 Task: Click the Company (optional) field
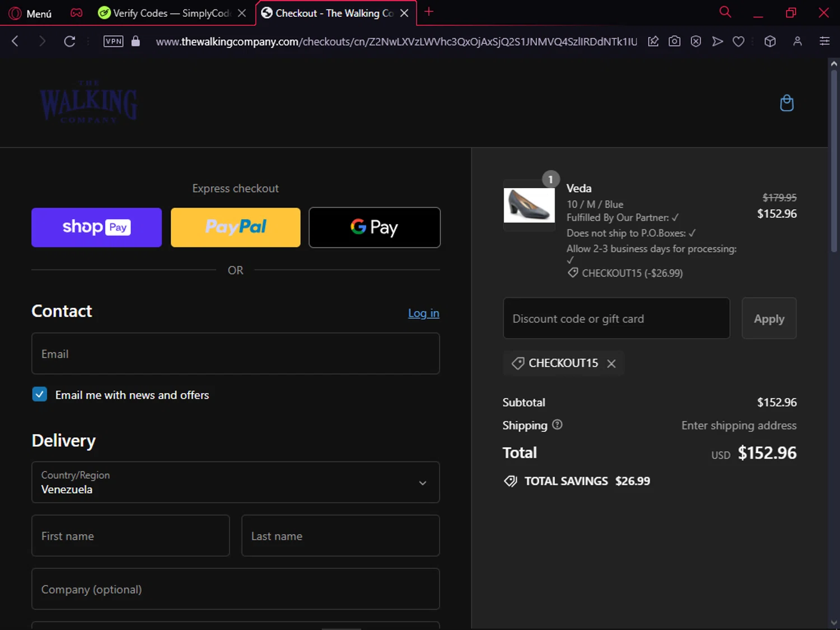(236, 589)
